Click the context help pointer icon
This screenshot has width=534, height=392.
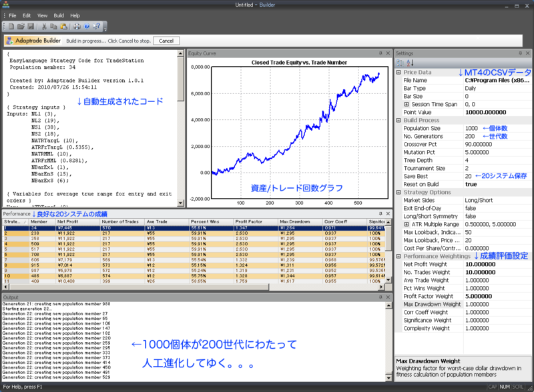point(97,26)
